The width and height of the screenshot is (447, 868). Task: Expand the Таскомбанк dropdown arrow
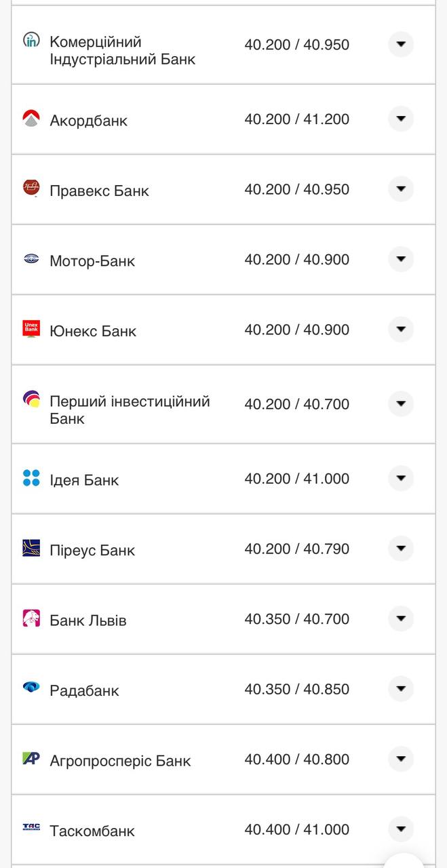401,829
